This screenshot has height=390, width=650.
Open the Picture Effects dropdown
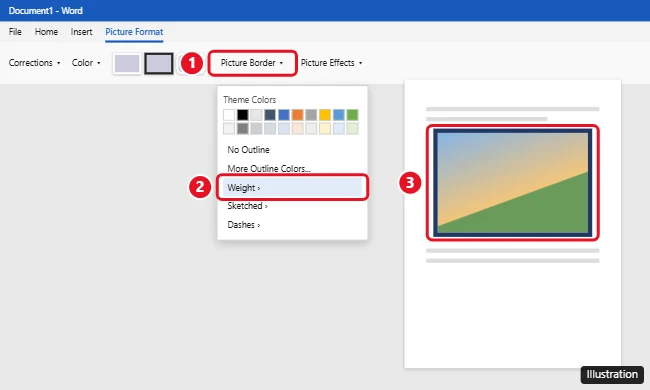(331, 63)
